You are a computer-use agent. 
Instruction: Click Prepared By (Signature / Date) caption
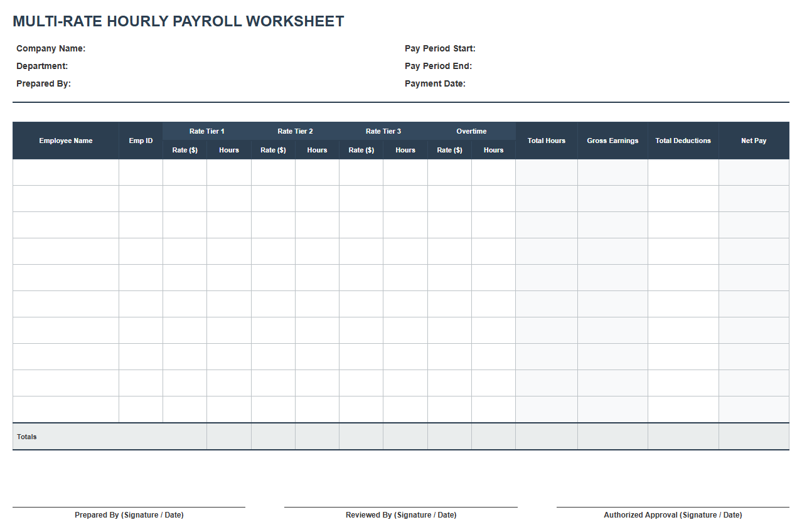coord(129,515)
